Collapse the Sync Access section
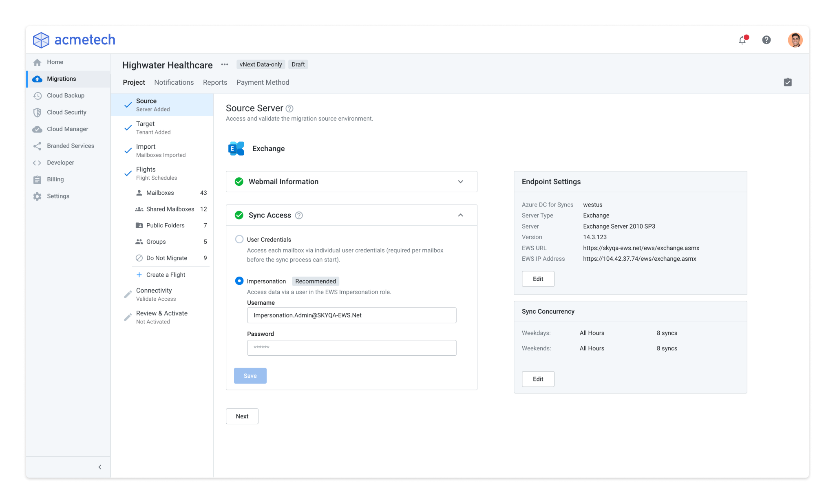Image resolution: width=835 pixels, height=504 pixels. (460, 215)
